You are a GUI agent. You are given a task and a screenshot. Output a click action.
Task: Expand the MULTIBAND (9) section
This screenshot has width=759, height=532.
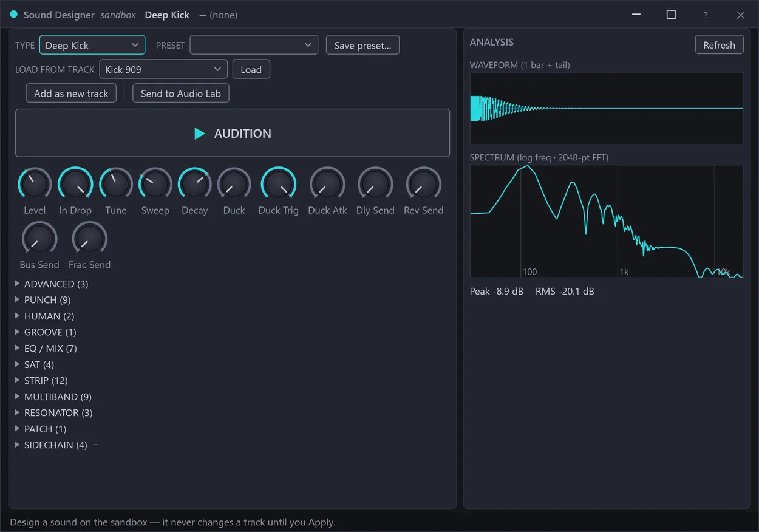(x=53, y=397)
